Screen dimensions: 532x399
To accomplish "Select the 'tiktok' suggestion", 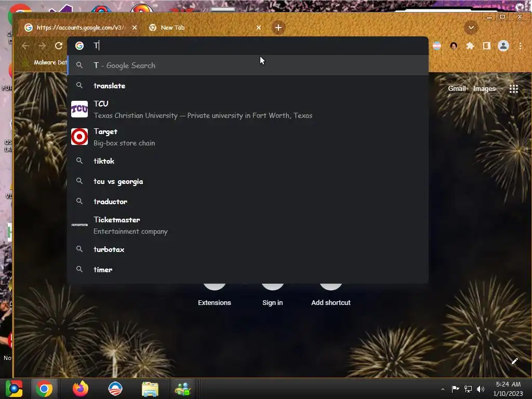I will coord(248,161).
